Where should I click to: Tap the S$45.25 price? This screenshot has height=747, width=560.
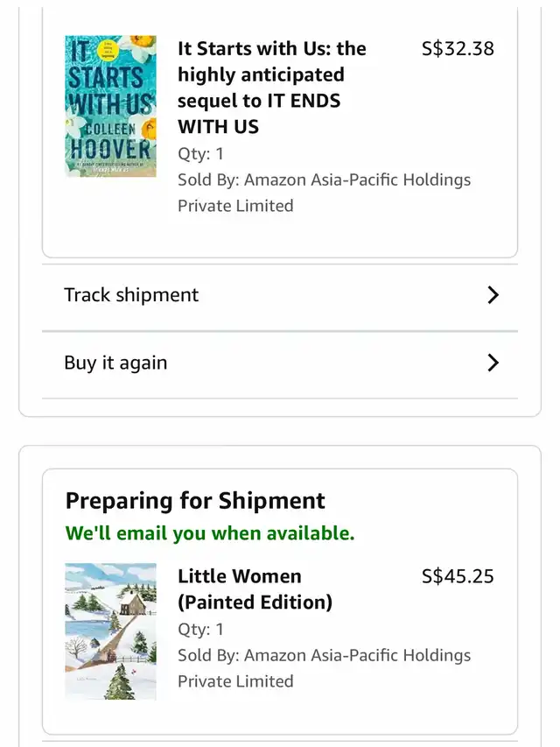click(x=458, y=576)
